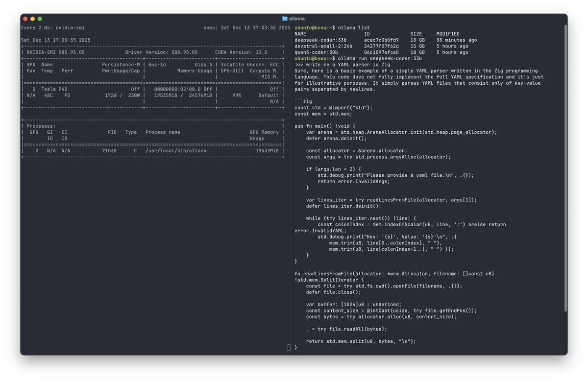This screenshot has width=588, height=382.
Task: Click 'beeu: Sat Dec 13 17:33:35 2025' text
Action: (247, 28)
